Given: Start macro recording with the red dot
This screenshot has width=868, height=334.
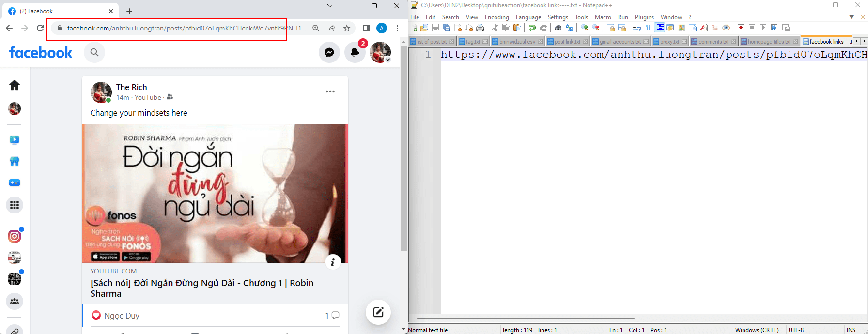Looking at the screenshot, I should tap(740, 28).
